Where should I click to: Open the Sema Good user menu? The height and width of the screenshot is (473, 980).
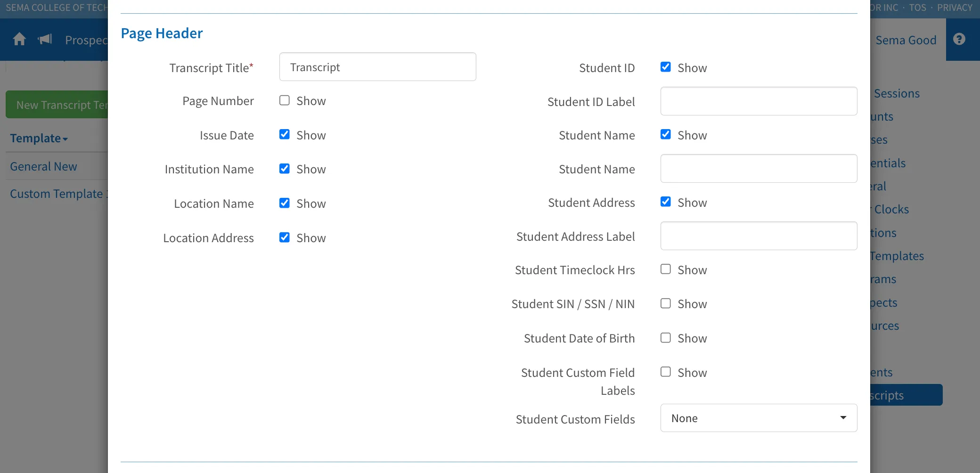[x=906, y=40]
